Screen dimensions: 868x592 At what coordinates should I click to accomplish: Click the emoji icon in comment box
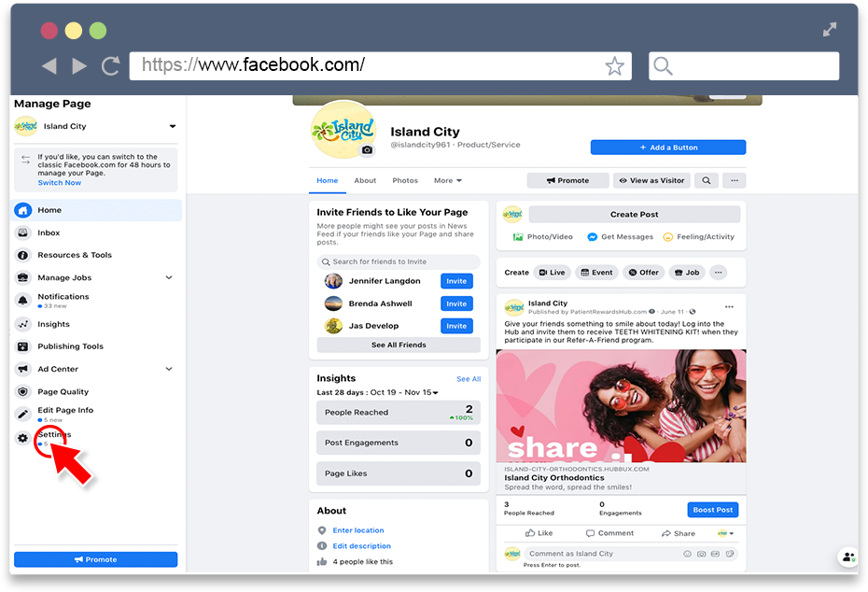pyautogui.click(x=687, y=554)
